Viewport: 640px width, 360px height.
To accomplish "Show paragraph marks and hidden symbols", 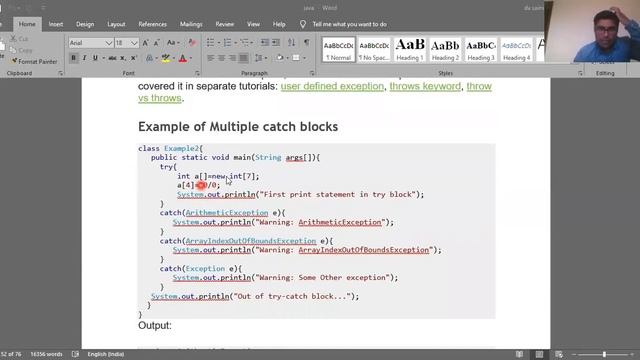I will 307,42.
